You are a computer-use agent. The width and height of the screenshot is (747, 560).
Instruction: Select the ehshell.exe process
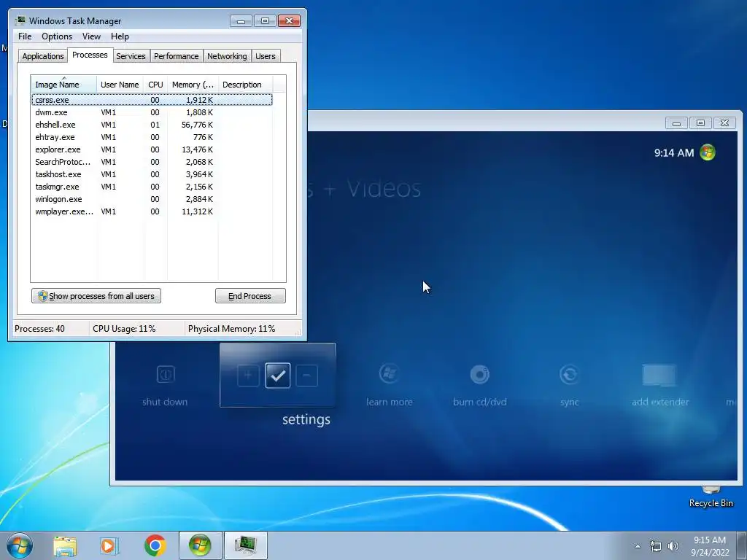coord(152,125)
